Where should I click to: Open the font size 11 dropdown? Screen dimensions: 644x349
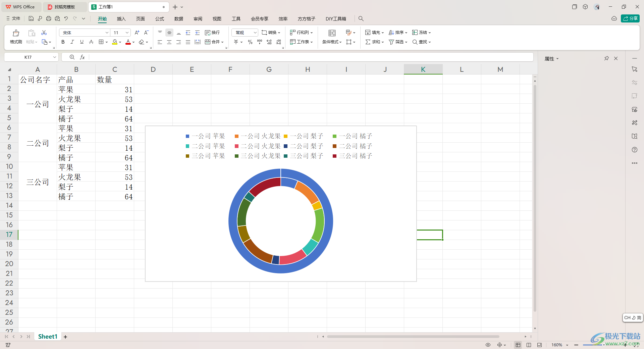pyautogui.click(x=127, y=33)
